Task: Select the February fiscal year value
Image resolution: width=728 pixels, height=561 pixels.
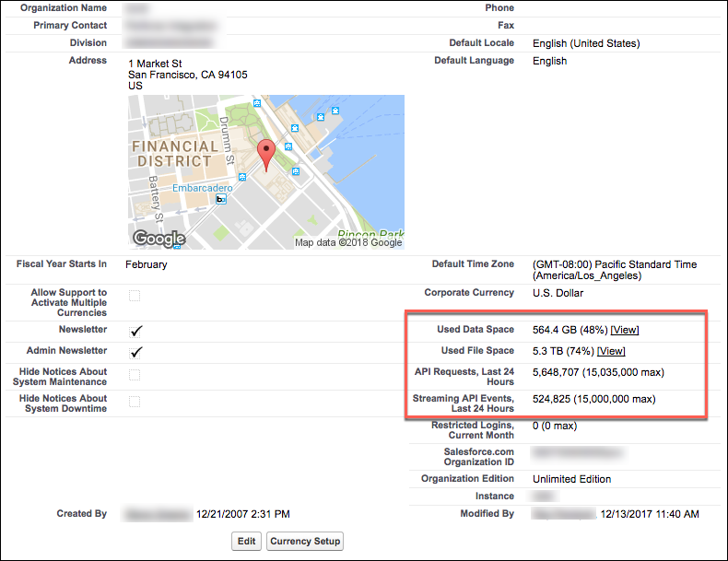Action: [146, 264]
